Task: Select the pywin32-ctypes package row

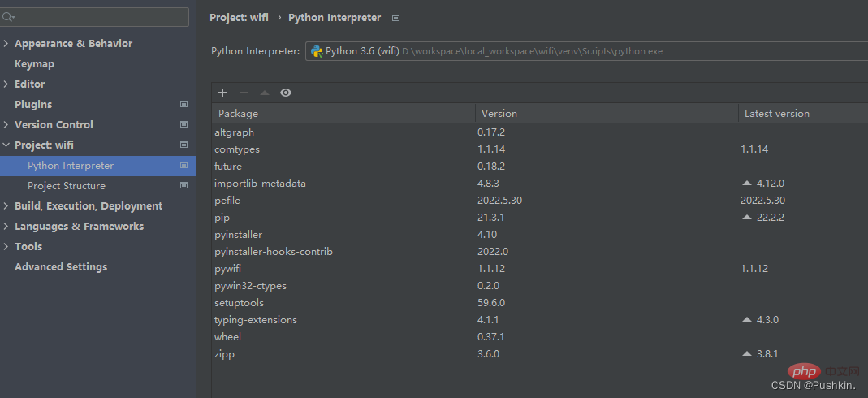Action: tap(540, 286)
